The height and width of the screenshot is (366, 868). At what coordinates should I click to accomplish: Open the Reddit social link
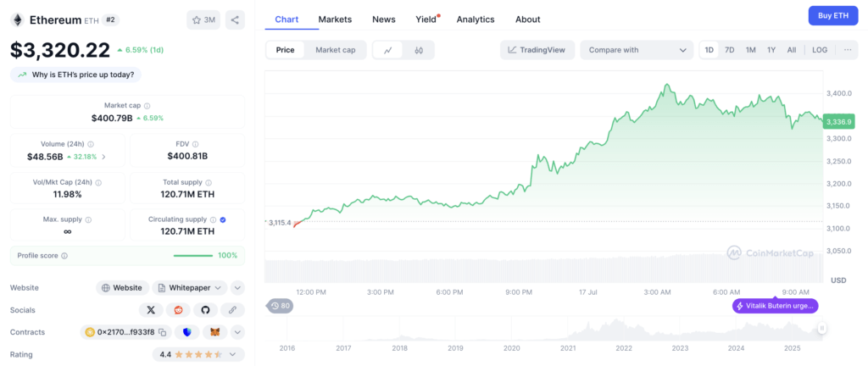178,310
